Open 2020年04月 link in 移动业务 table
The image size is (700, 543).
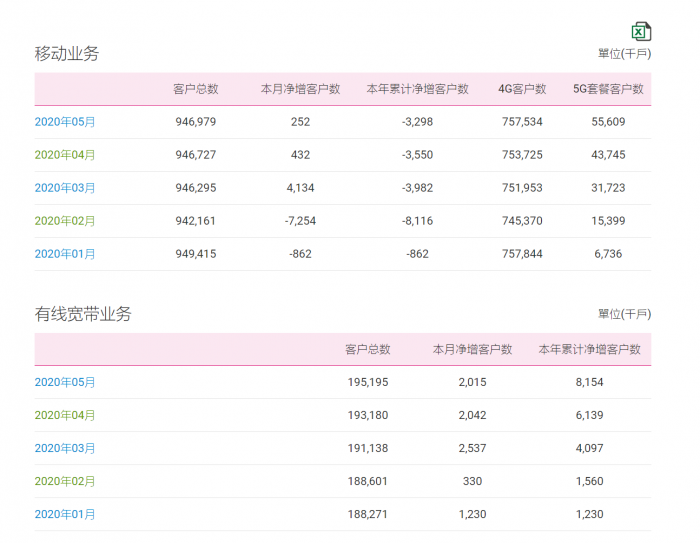coord(65,155)
